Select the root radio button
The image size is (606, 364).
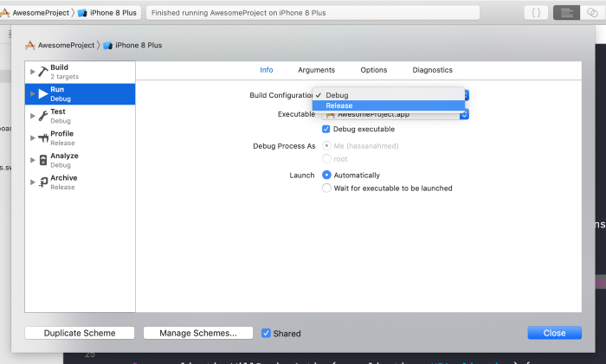[326, 158]
